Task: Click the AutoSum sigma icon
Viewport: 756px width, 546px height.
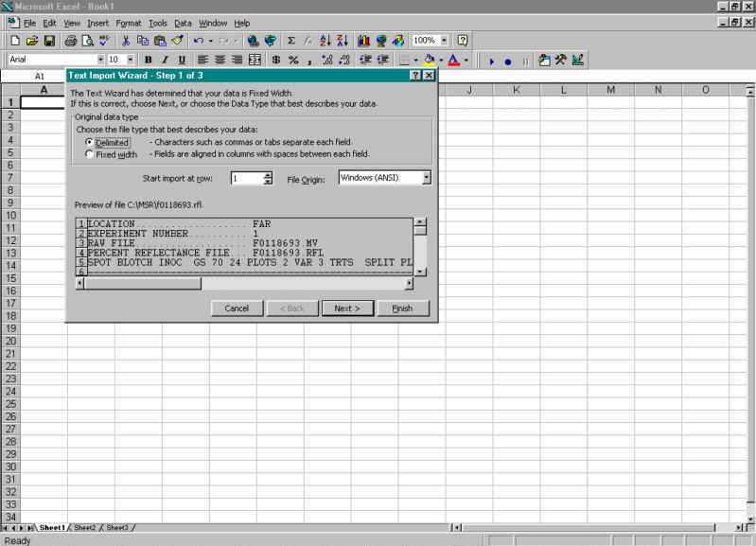Action: point(291,41)
